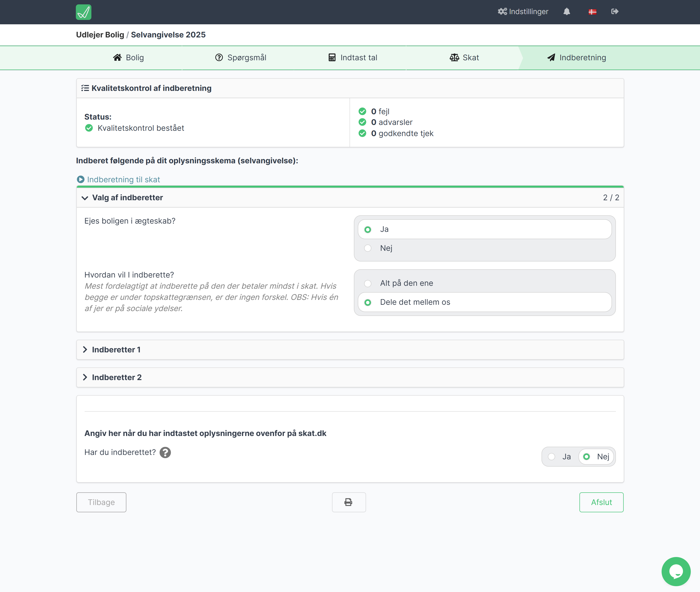Image resolution: width=700 pixels, height=592 pixels.
Task: Open the chat bubble widget
Action: (x=675, y=571)
